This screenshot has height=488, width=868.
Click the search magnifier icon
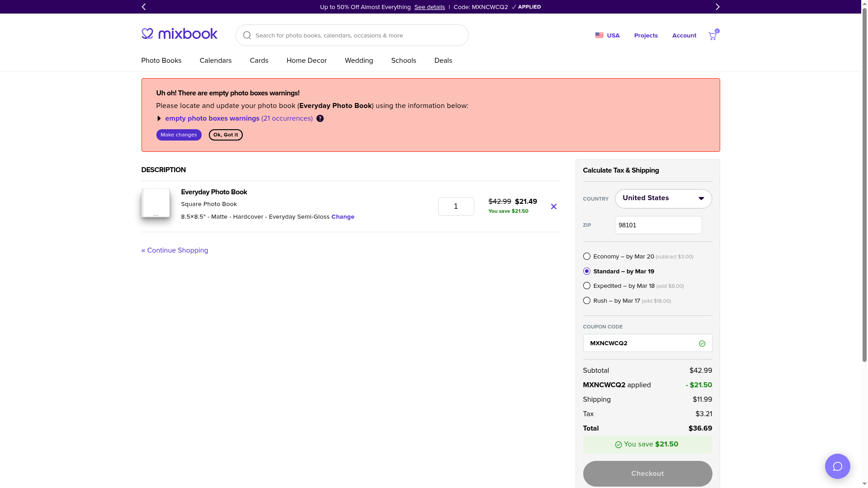coord(247,35)
